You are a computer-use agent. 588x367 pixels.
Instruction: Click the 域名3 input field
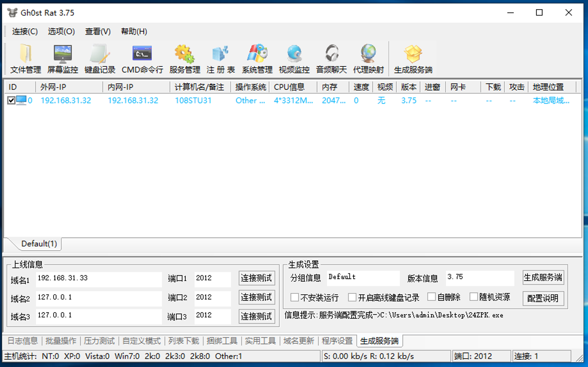coord(99,316)
